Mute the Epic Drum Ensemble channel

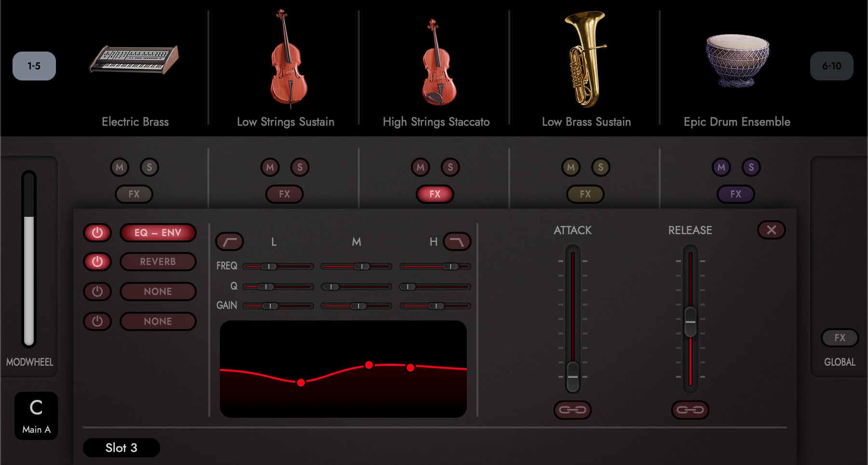tap(721, 167)
